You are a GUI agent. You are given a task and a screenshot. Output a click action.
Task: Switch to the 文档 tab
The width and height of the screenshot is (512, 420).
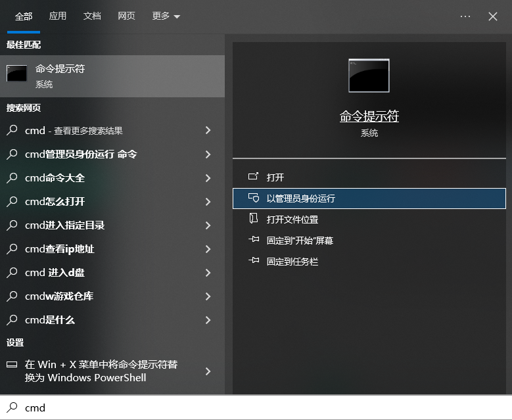click(x=92, y=16)
